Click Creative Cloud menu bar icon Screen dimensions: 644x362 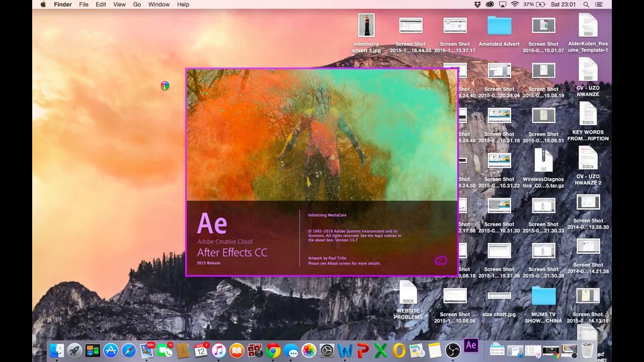[490, 5]
